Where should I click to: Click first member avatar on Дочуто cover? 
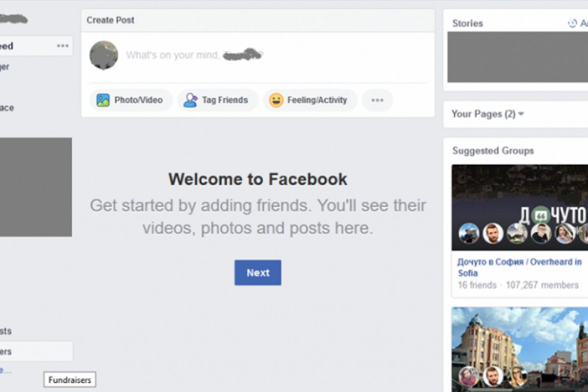coord(469,233)
